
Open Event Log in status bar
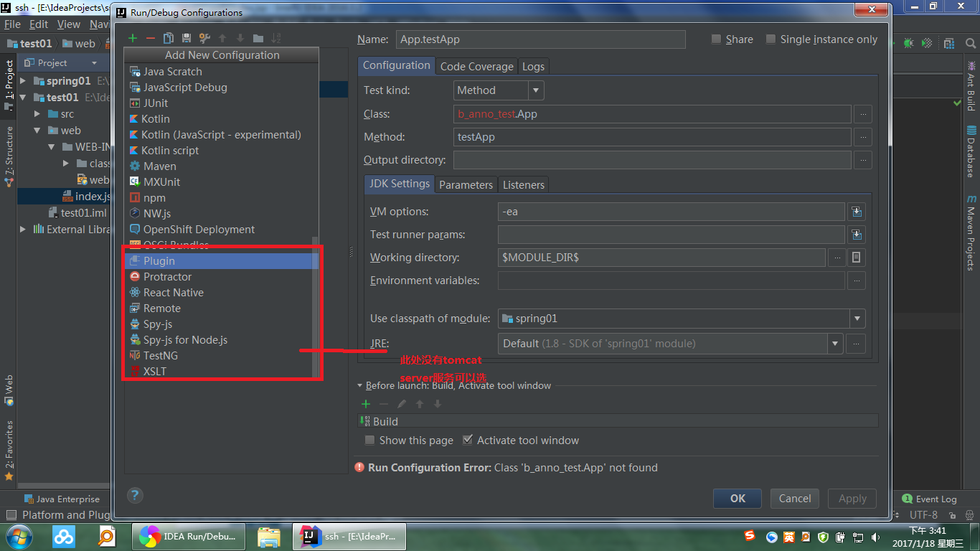point(930,499)
